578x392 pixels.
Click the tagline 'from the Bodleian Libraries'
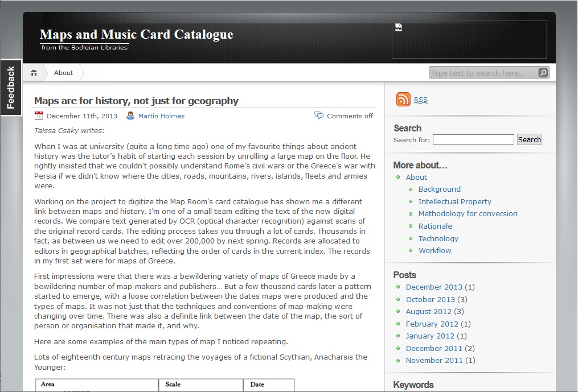tap(84, 48)
